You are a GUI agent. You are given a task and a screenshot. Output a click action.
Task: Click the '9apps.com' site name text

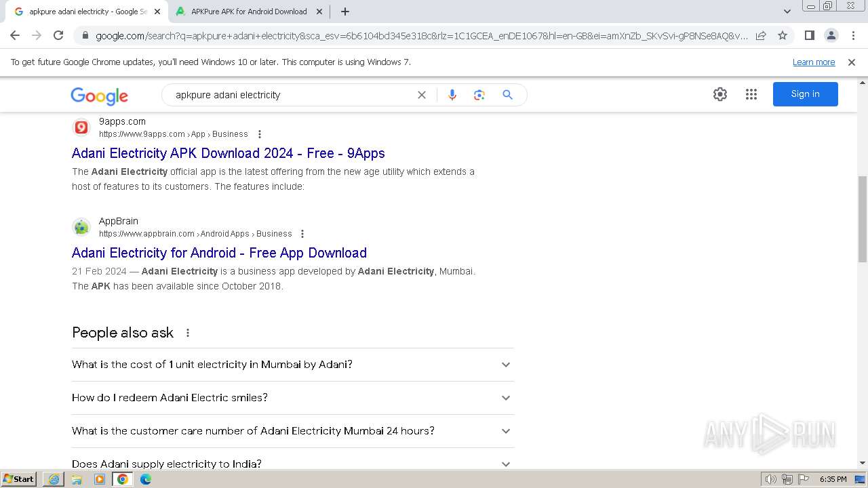coord(122,121)
